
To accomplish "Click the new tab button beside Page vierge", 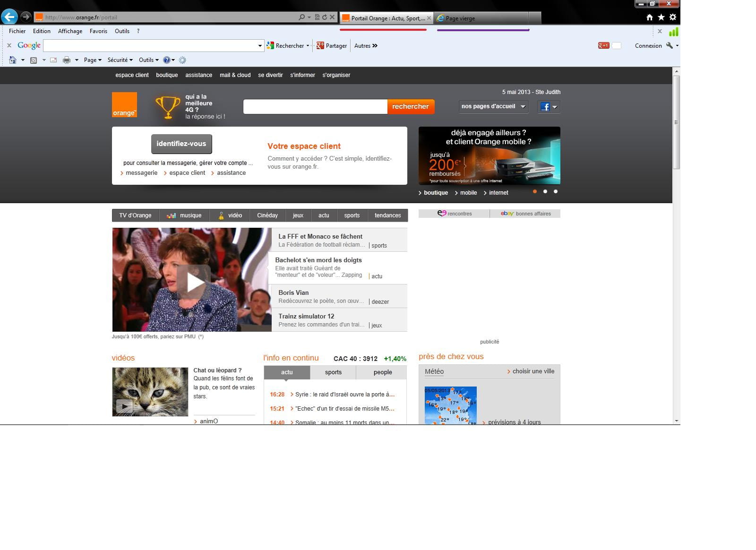I will click(535, 18).
